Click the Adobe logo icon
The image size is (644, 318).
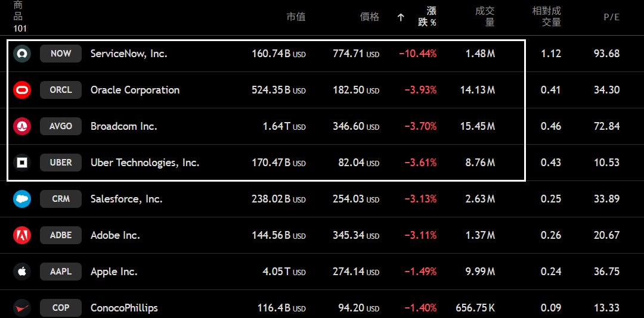[22, 235]
